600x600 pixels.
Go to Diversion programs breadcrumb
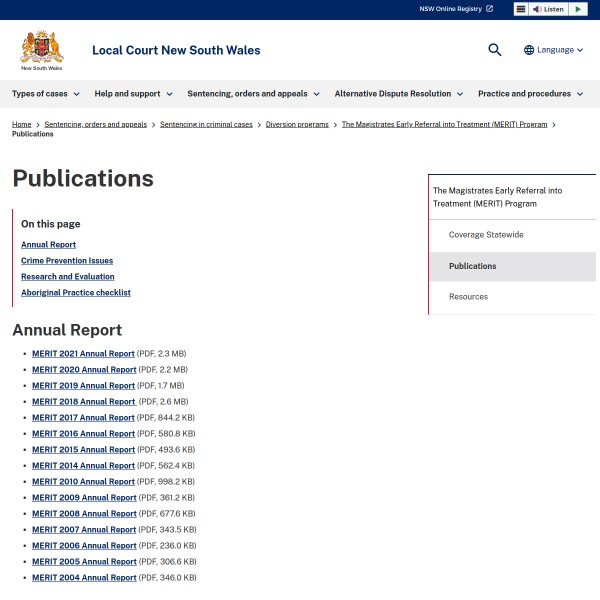click(x=297, y=124)
